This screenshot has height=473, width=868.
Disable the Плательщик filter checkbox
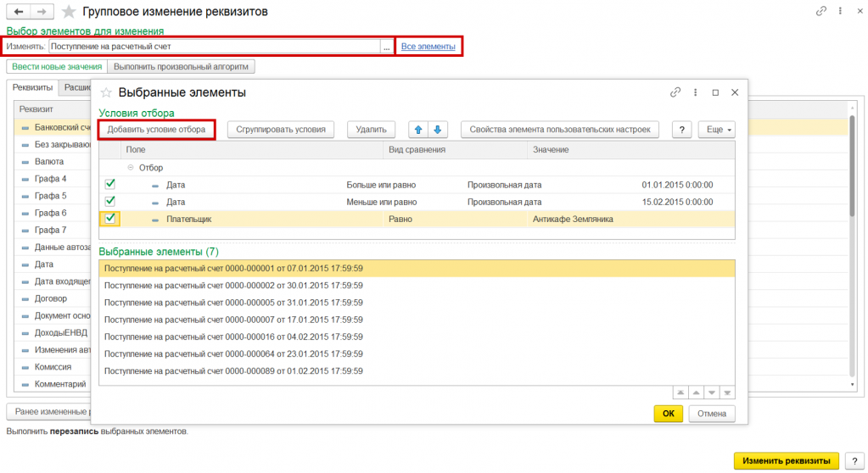pos(110,219)
